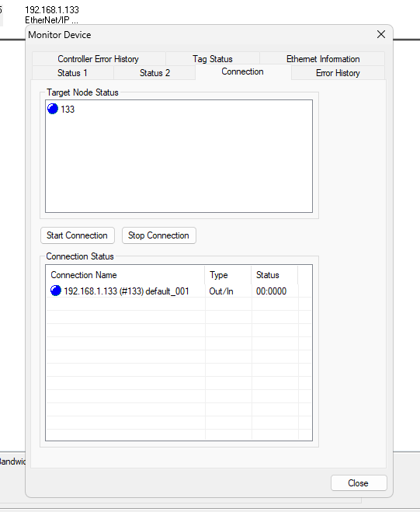Close the Monitor Device dialog with X
The image size is (420, 512).
click(381, 34)
